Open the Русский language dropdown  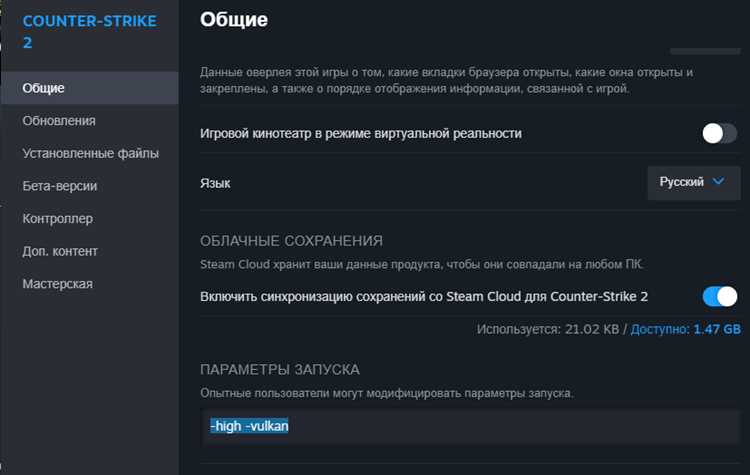694,183
